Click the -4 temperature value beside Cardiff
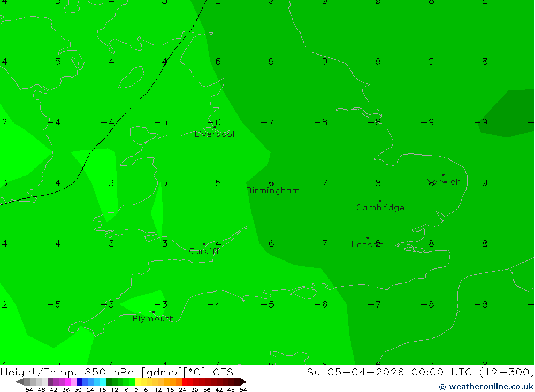 (x=215, y=243)
